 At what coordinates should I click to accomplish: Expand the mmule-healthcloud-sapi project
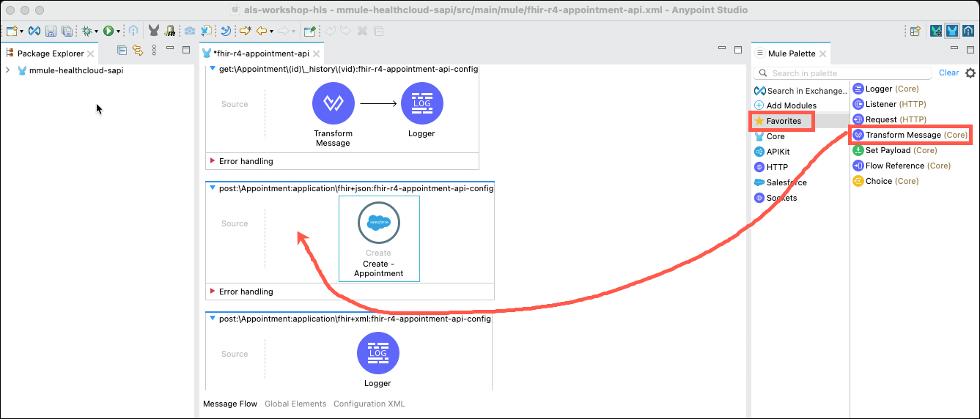7,70
